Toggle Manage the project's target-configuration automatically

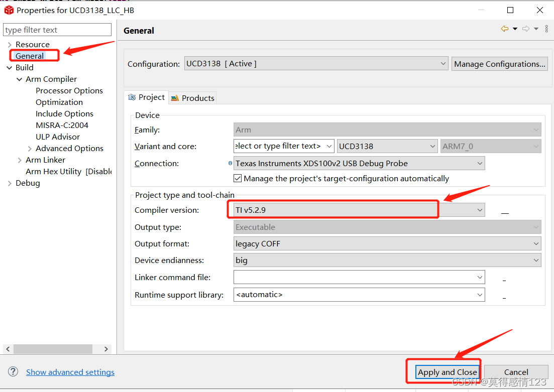[x=238, y=178]
